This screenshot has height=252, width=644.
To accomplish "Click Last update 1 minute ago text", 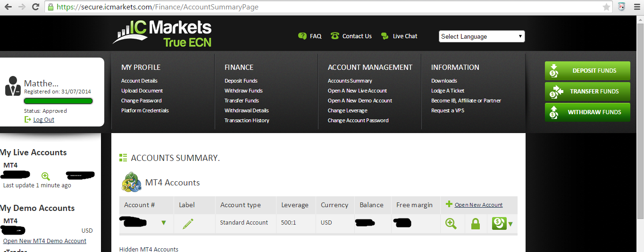I will (37, 185).
